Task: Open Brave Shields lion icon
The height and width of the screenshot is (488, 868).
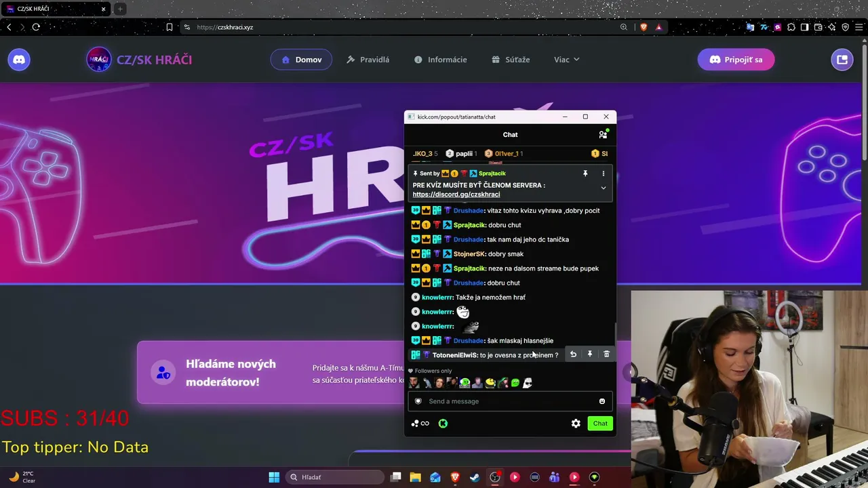Action: (x=644, y=27)
